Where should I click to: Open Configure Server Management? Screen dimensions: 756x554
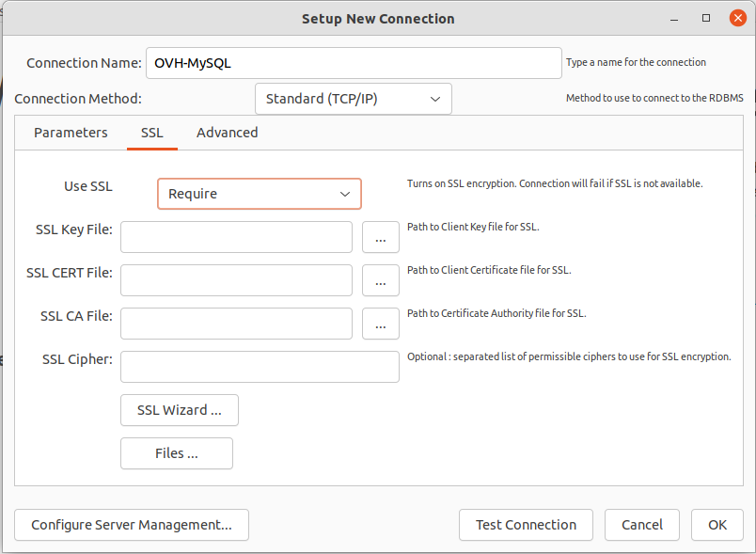point(131,525)
